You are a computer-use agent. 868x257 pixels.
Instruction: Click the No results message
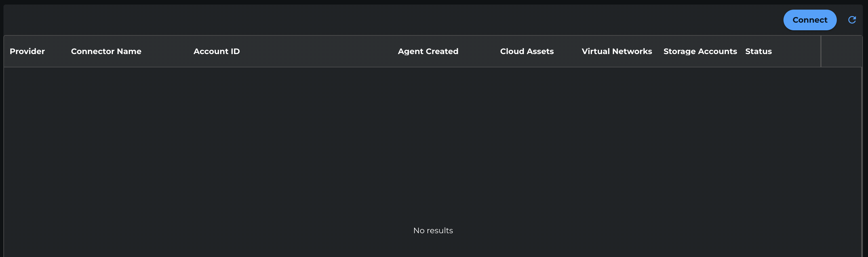coord(433,230)
